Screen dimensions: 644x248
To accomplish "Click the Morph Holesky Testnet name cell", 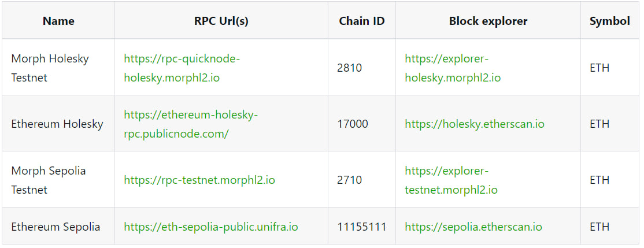I will click(59, 68).
